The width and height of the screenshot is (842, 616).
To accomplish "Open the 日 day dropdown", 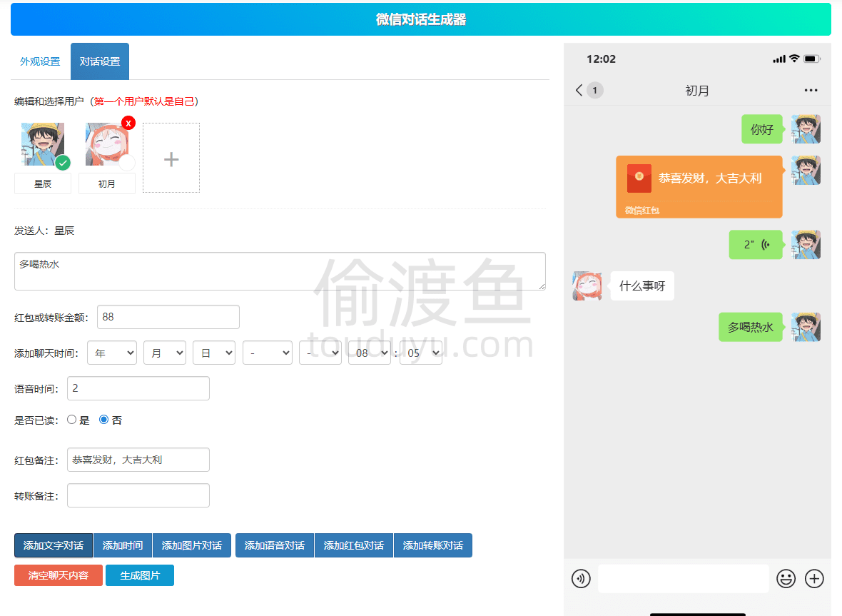I will point(214,353).
